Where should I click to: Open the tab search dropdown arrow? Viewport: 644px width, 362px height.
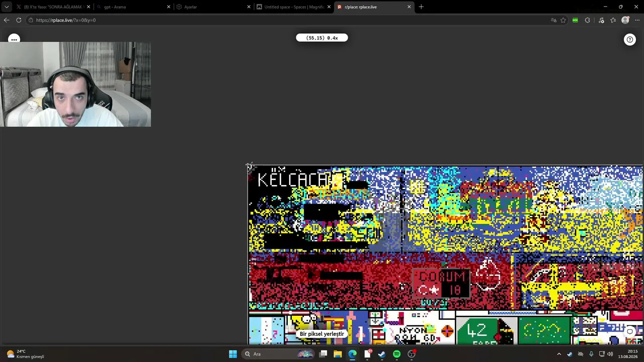[x=6, y=7]
